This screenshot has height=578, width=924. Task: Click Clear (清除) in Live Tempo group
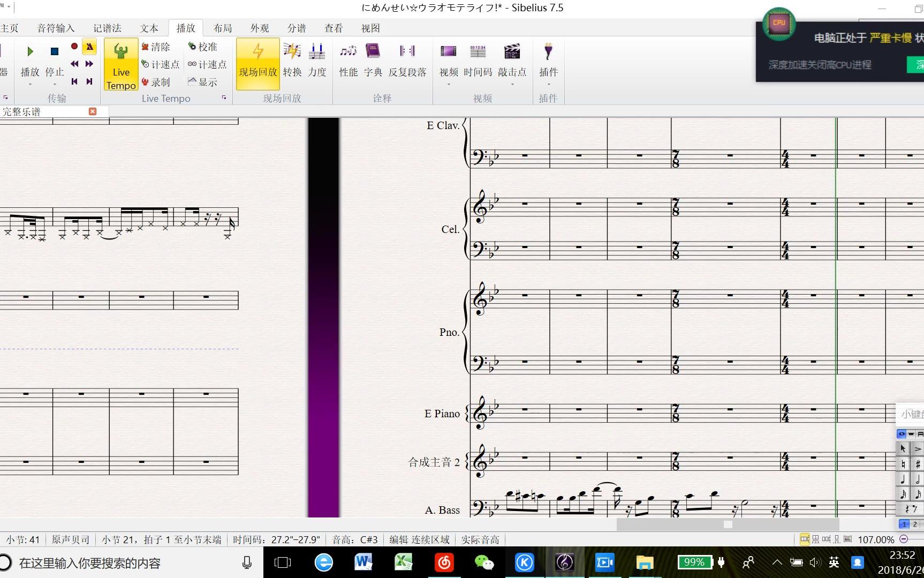(x=156, y=47)
